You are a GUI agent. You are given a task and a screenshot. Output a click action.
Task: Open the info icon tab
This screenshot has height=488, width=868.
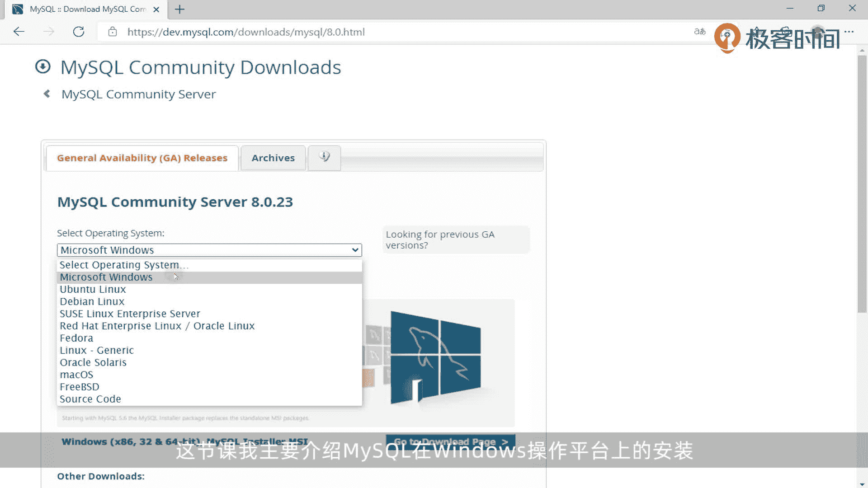(324, 157)
